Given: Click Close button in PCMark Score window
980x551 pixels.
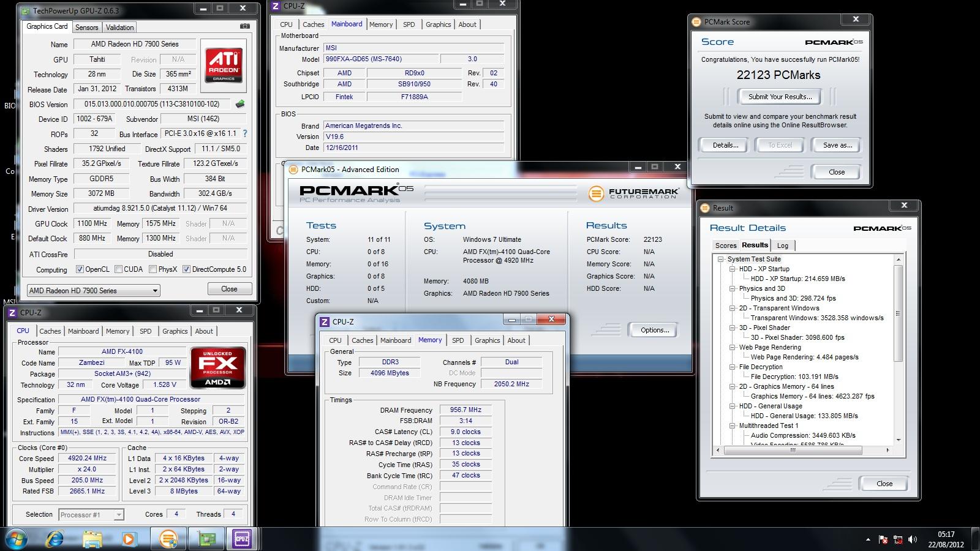Looking at the screenshot, I should 837,172.
